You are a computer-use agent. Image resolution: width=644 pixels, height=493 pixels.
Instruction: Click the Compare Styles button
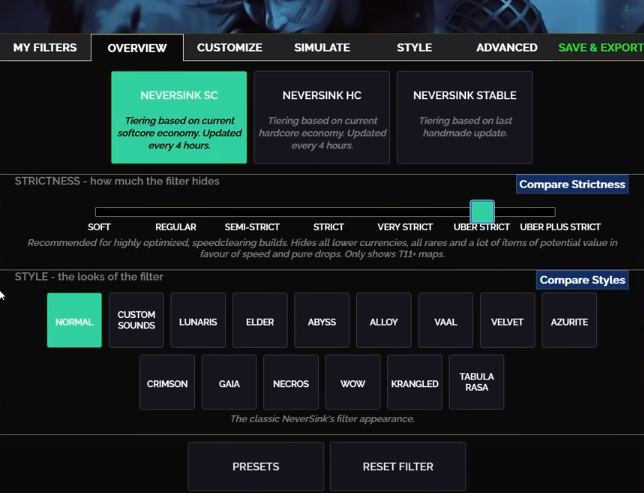pos(582,280)
